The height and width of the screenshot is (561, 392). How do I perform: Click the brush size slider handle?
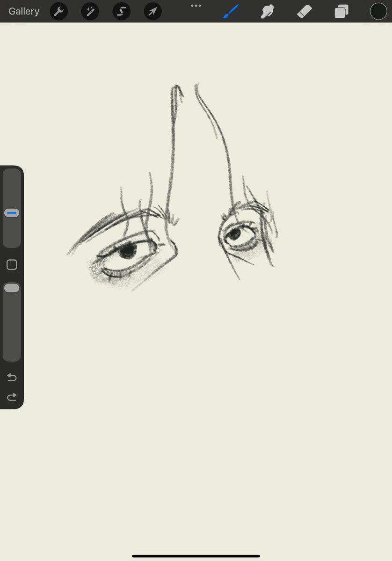click(12, 213)
